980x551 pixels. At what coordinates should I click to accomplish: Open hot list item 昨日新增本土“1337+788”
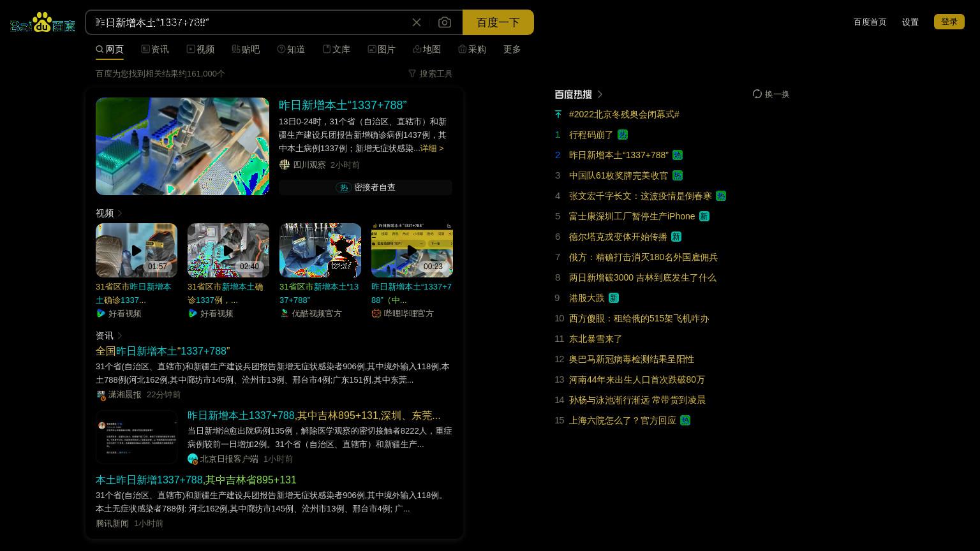(x=619, y=155)
